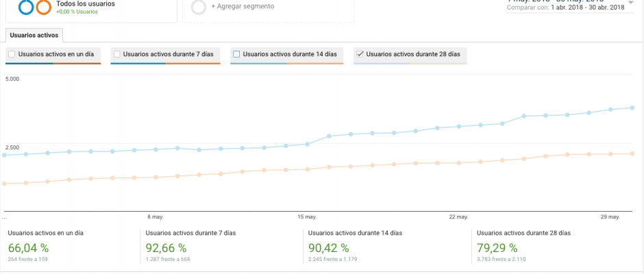Click the Usuarios activos durante 14 días summary title
Screen dimensions: 644x274
pos(355,233)
